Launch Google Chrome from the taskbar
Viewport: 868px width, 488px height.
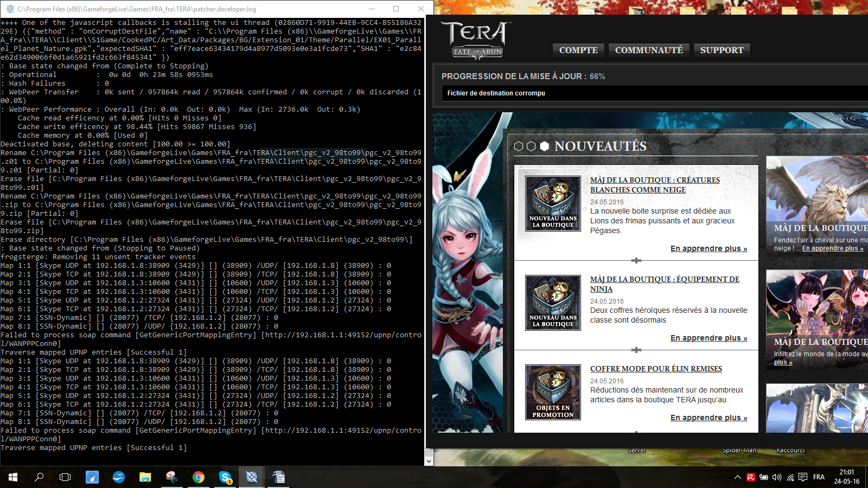(x=199, y=477)
